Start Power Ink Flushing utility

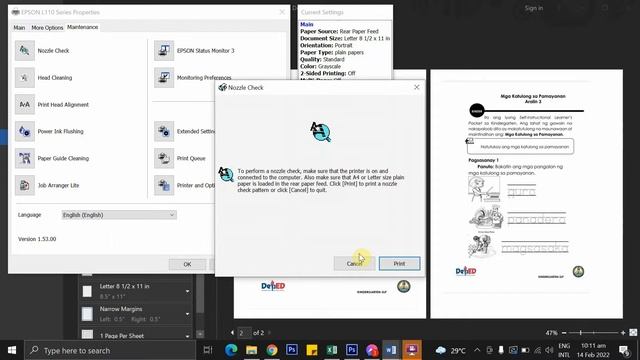pos(25,131)
